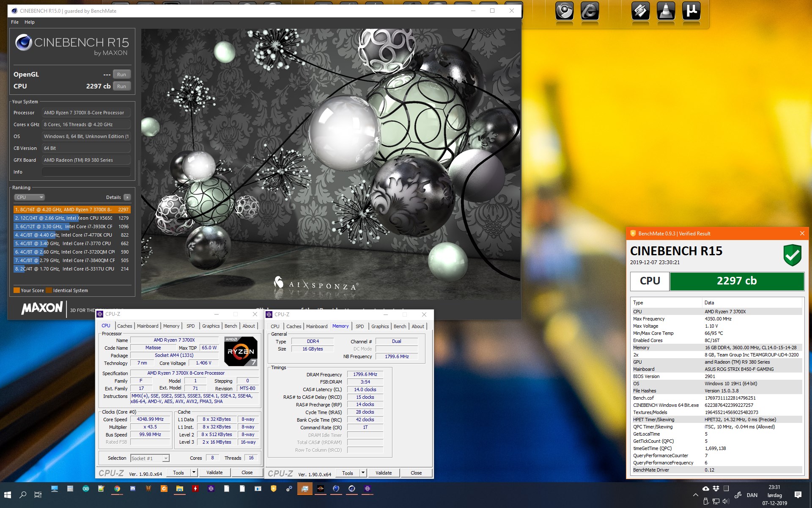Screen dimensions: 812x508
Task: Open Graphics tab in left CPU-Z window
Action: pos(211,326)
